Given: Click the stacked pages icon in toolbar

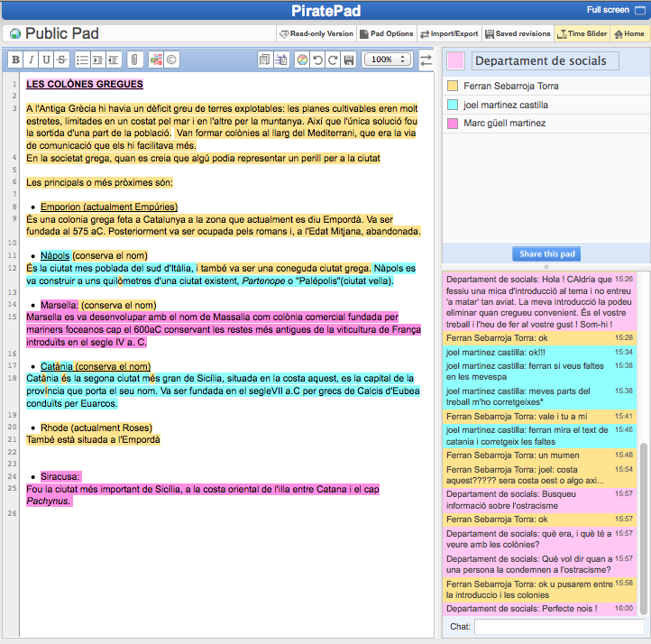Looking at the screenshot, I should [x=265, y=60].
